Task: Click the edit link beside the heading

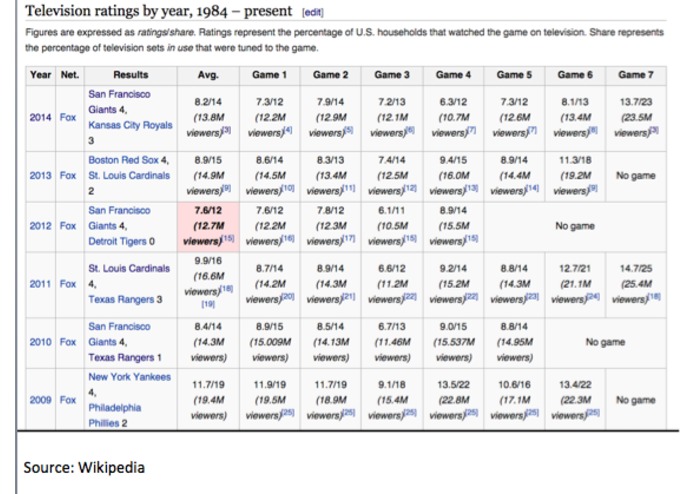Action: 312,12
